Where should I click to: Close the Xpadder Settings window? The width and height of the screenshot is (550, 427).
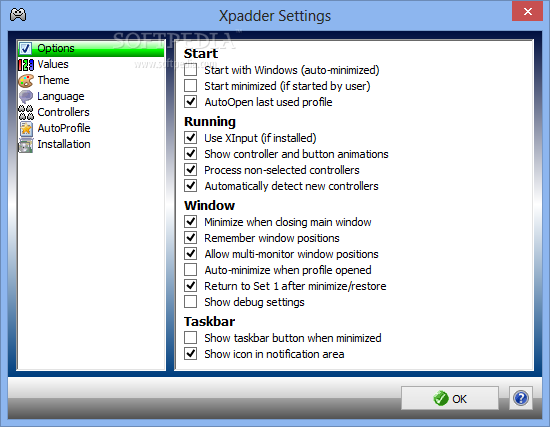(x=527, y=11)
